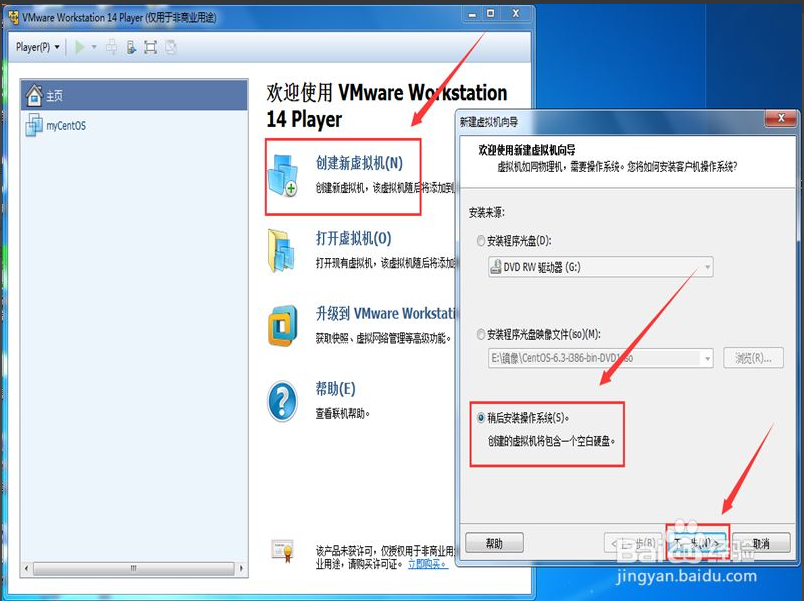Select 稍后安装操作系统(S) radio button
This screenshot has height=601, width=804.
click(x=481, y=418)
